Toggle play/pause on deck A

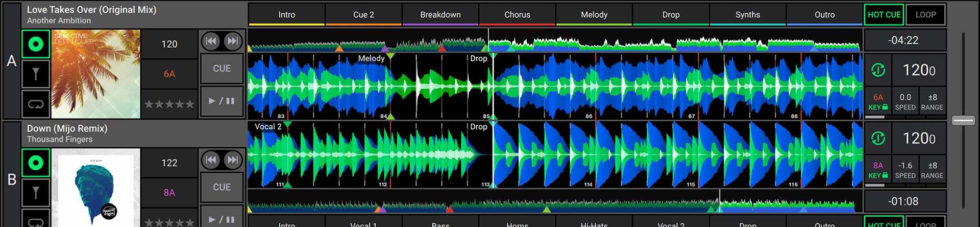(x=222, y=101)
